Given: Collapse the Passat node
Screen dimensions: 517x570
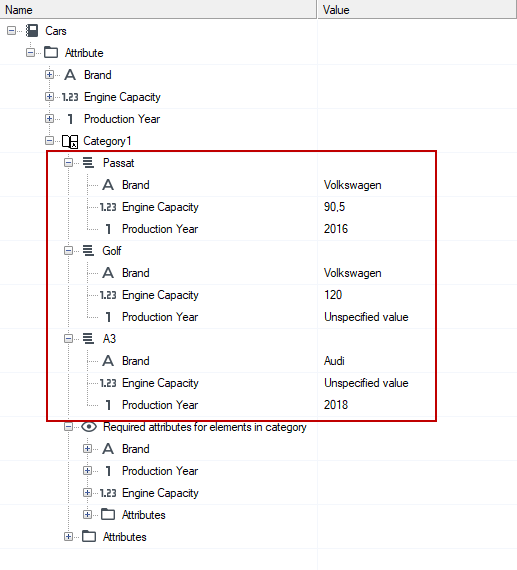Looking at the screenshot, I should click(x=68, y=162).
